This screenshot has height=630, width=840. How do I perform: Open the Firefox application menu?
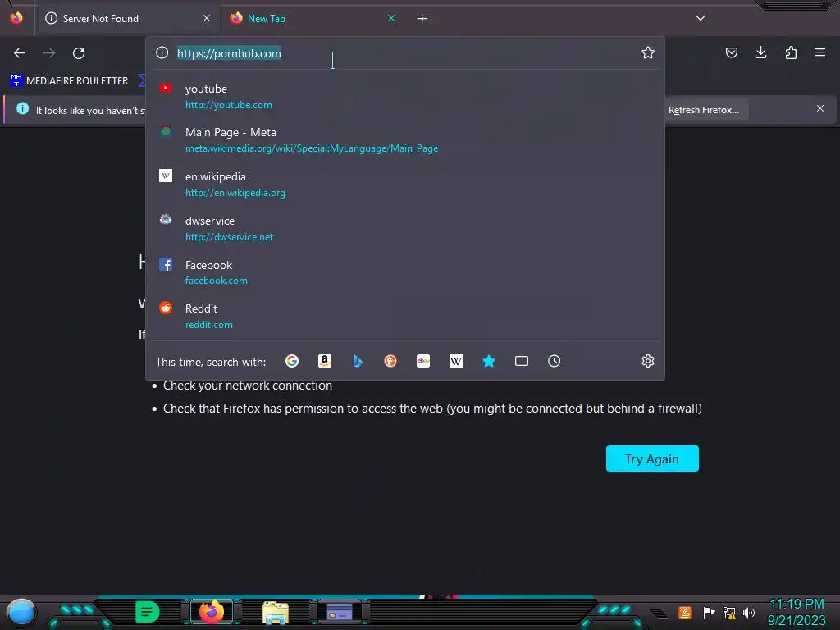point(819,52)
